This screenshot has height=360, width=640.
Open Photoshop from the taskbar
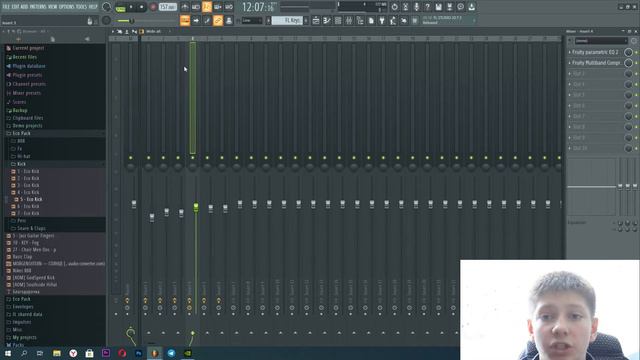click(x=138, y=353)
